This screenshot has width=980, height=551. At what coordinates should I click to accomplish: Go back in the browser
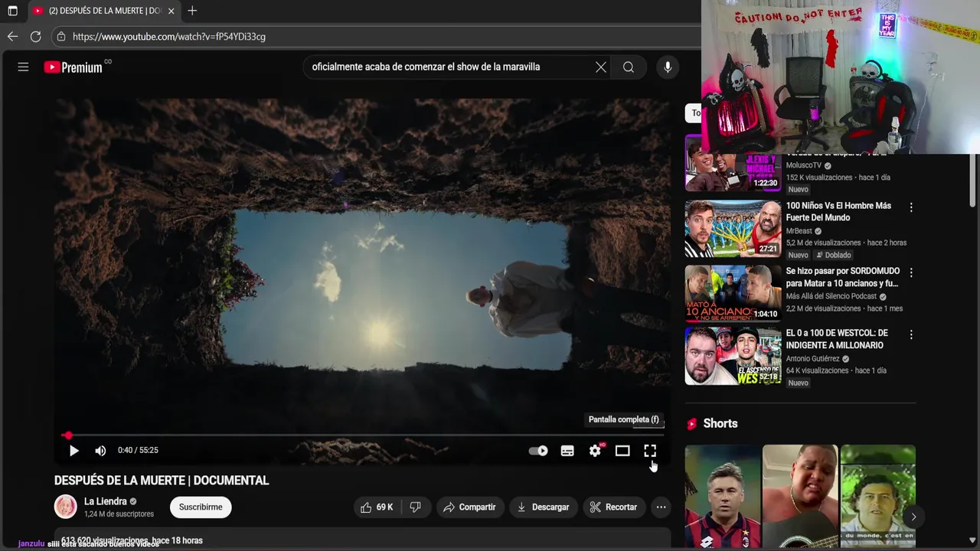point(12,37)
